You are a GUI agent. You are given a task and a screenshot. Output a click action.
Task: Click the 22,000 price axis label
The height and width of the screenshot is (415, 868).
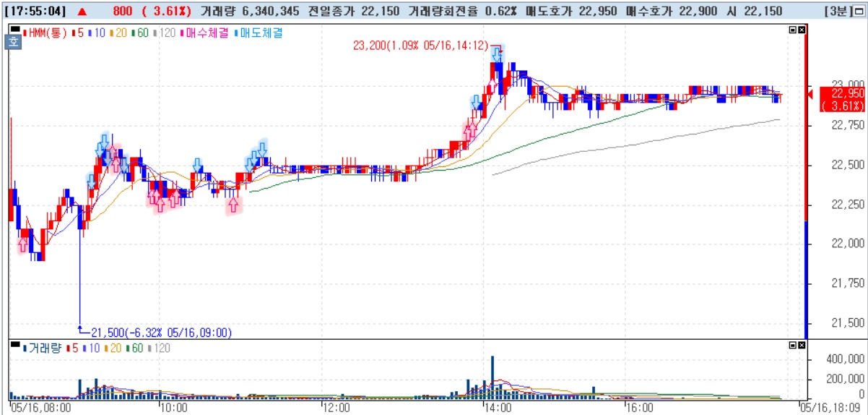point(847,244)
